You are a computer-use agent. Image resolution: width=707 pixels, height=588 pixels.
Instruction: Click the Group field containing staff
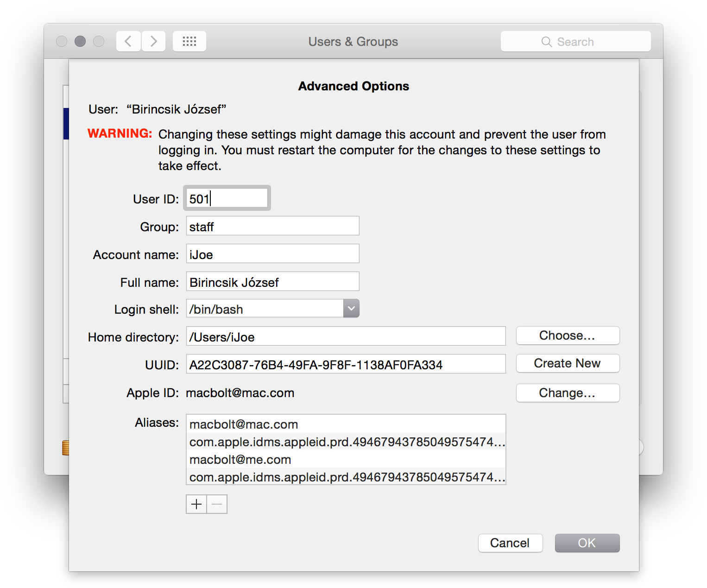pyautogui.click(x=272, y=226)
